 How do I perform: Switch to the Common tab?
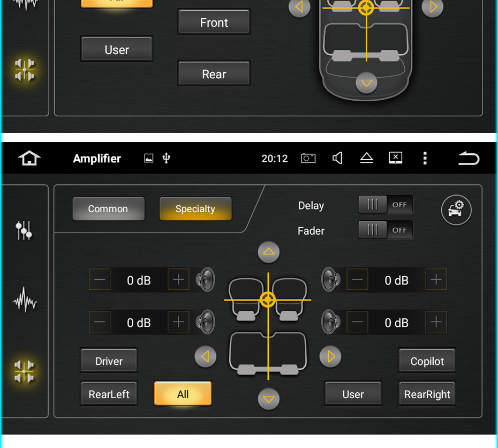point(108,209)
